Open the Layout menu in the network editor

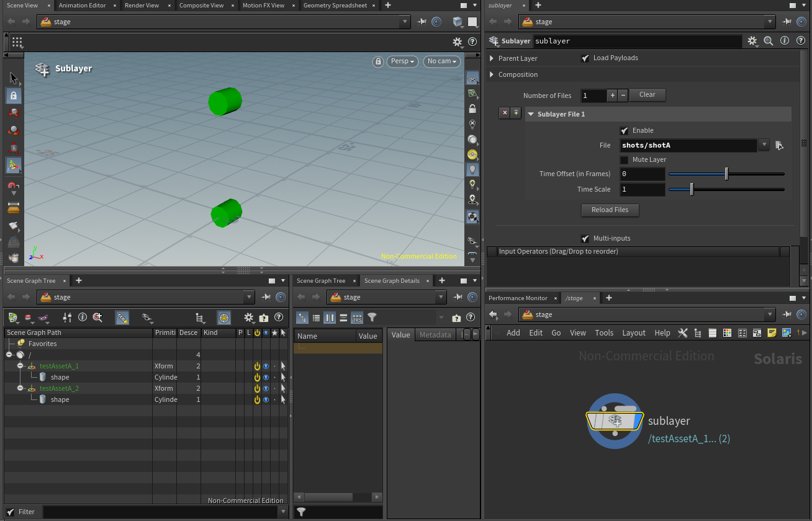pos(634,332)
